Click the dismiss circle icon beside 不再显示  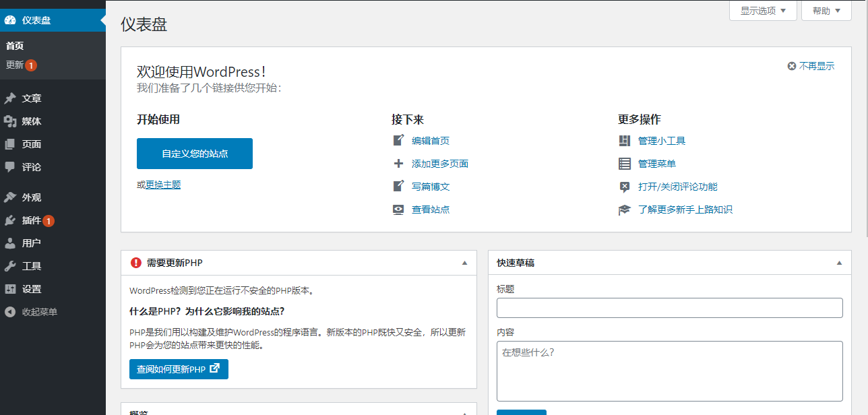(792, 66)
